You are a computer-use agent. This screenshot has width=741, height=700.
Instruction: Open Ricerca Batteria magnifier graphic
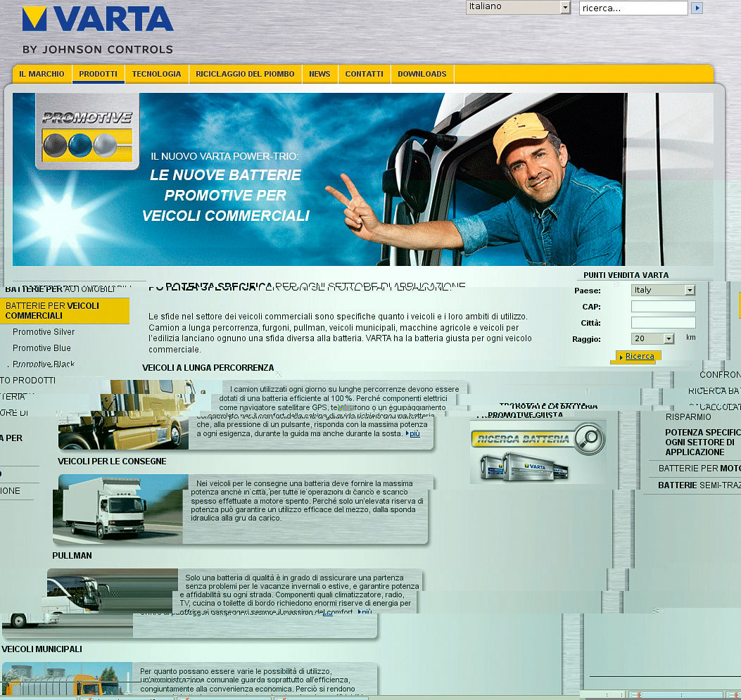538,439
